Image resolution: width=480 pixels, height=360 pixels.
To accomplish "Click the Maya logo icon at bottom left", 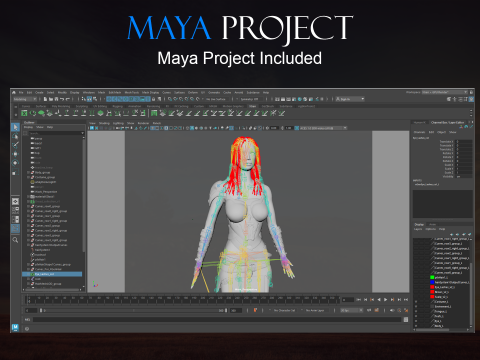I will click(15, 327).
